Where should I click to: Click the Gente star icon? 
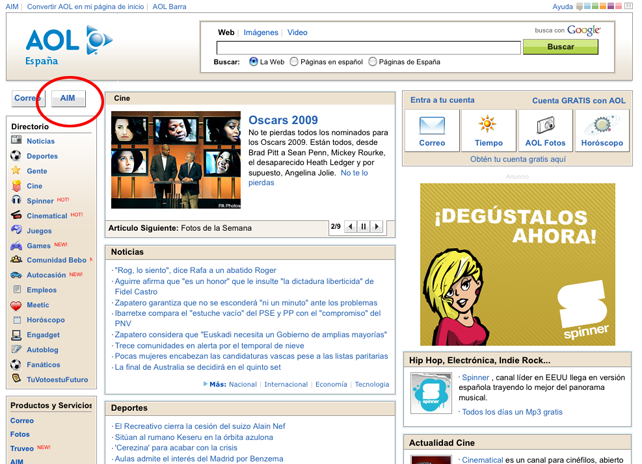point(16,170)
